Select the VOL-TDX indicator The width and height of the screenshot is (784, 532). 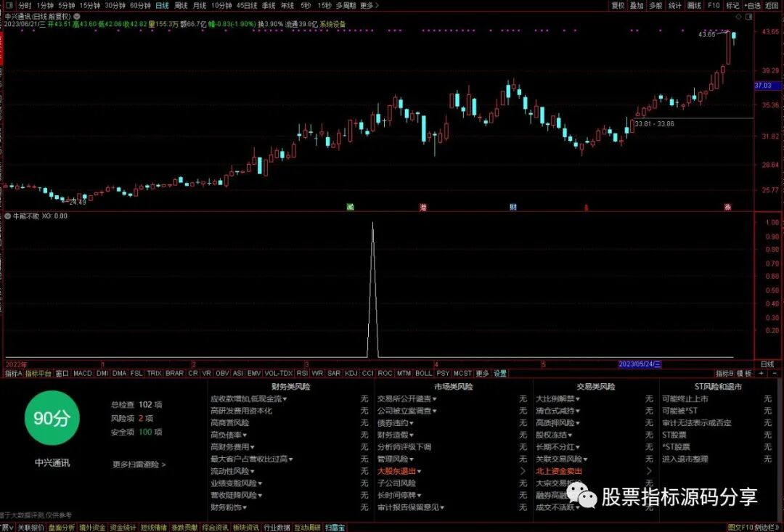coord(279,374)
